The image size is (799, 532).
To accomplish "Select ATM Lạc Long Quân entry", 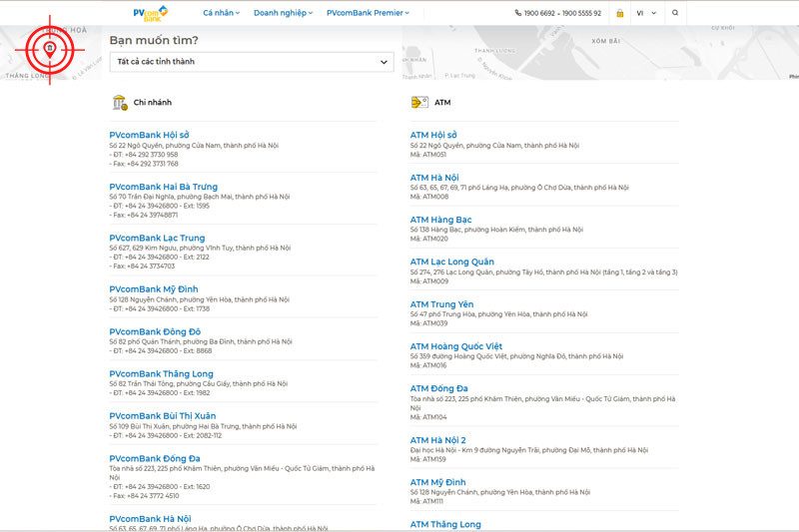I will pos(452,262).
